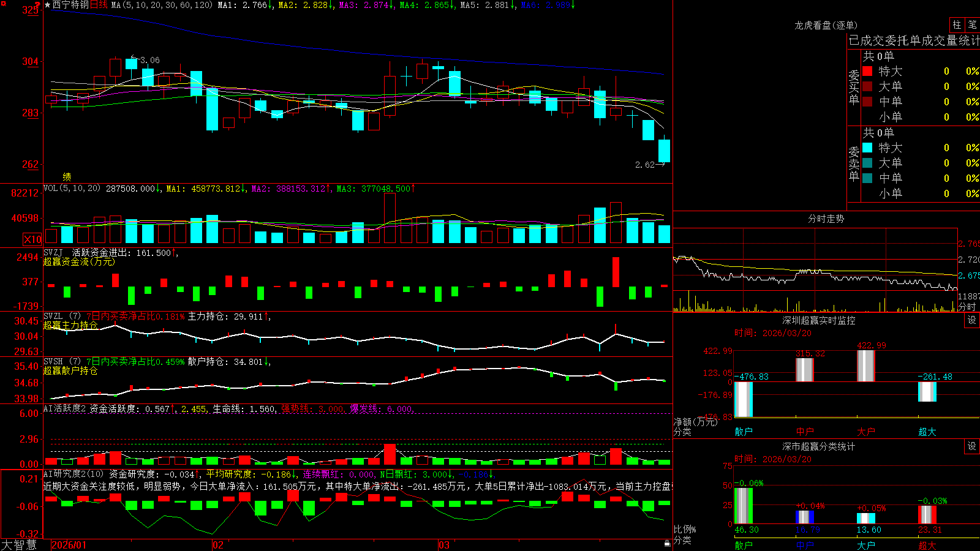Click the lock icon at bottom of date axis

(x=667, y=544)
